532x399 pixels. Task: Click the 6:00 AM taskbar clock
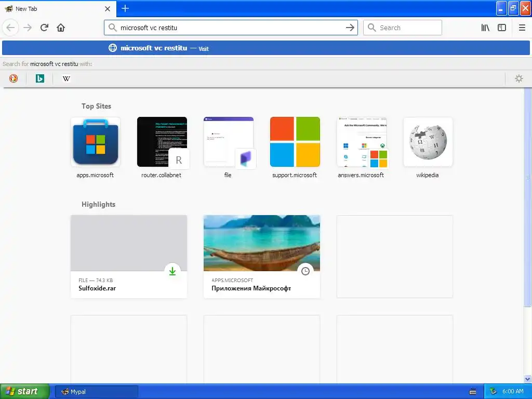click(x=513, y=391)
